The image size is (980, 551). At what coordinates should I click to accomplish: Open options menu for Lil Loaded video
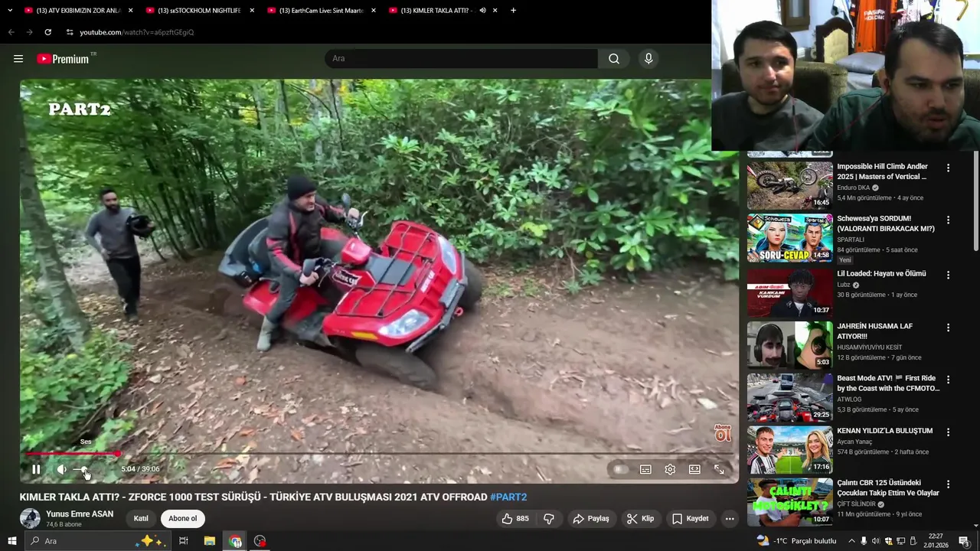948,275
